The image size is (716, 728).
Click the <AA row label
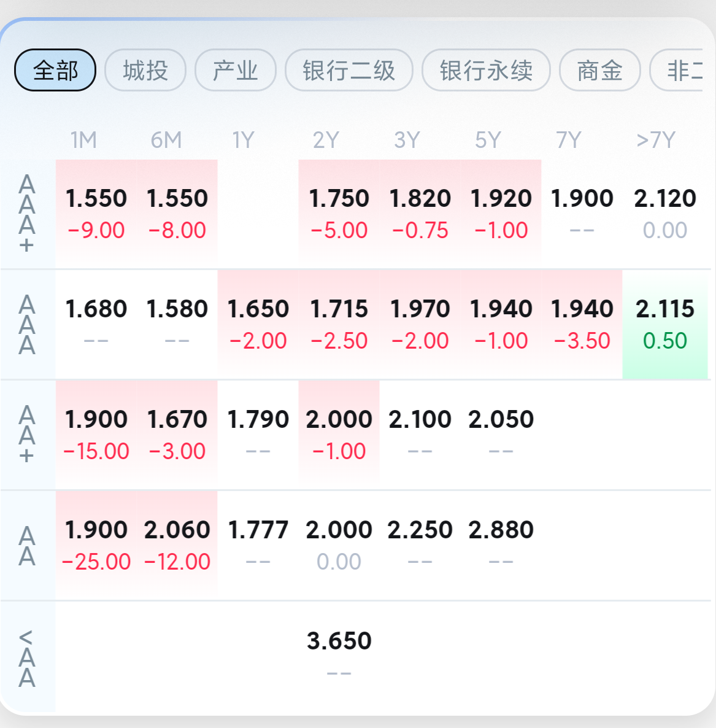[27, 659]
